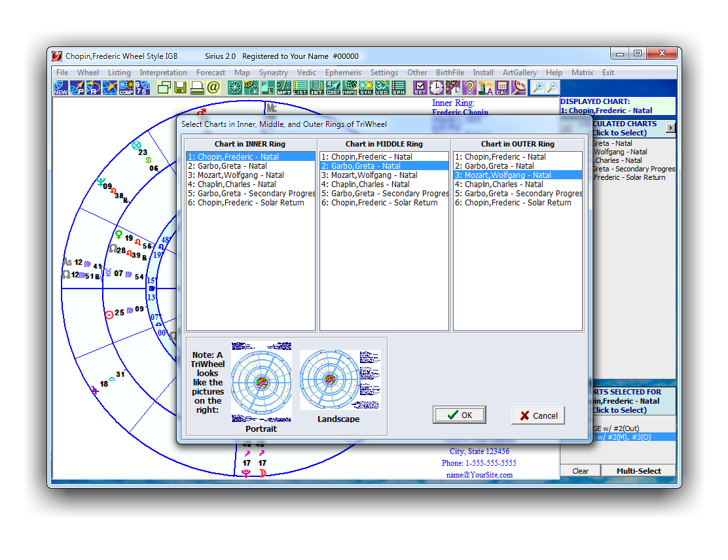Click the @ email toolbar icon
The image size is (728, 560).
[213, 87]
